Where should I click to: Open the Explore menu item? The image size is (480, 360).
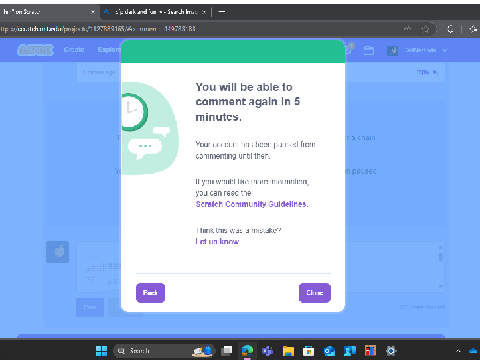(109, 50)
